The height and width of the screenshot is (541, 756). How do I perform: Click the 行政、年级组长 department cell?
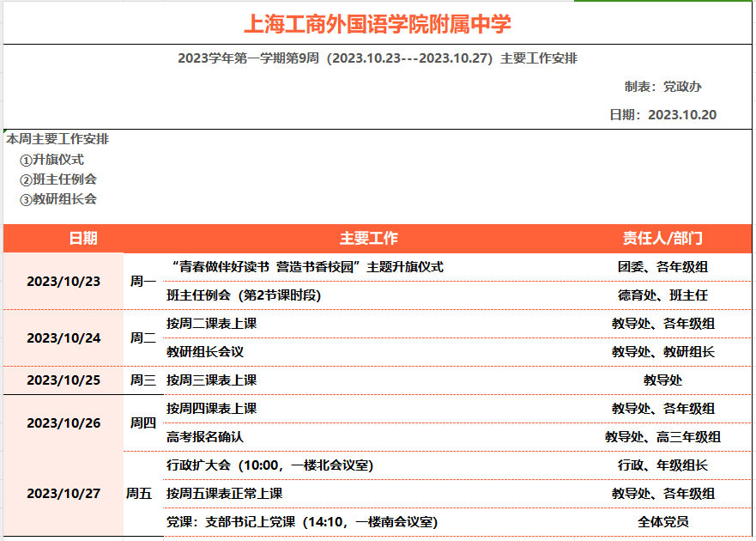662,465
